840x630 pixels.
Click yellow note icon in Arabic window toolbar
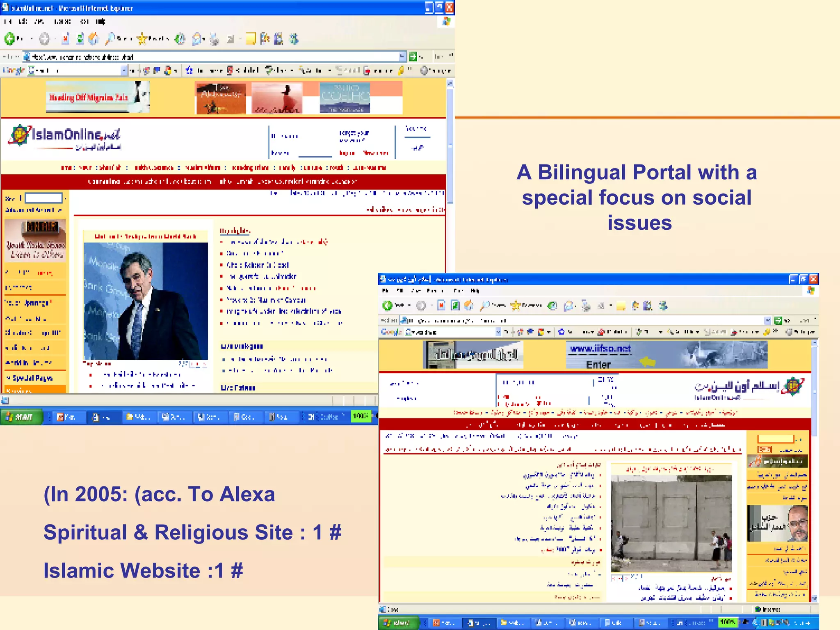[x=621, y=306]
